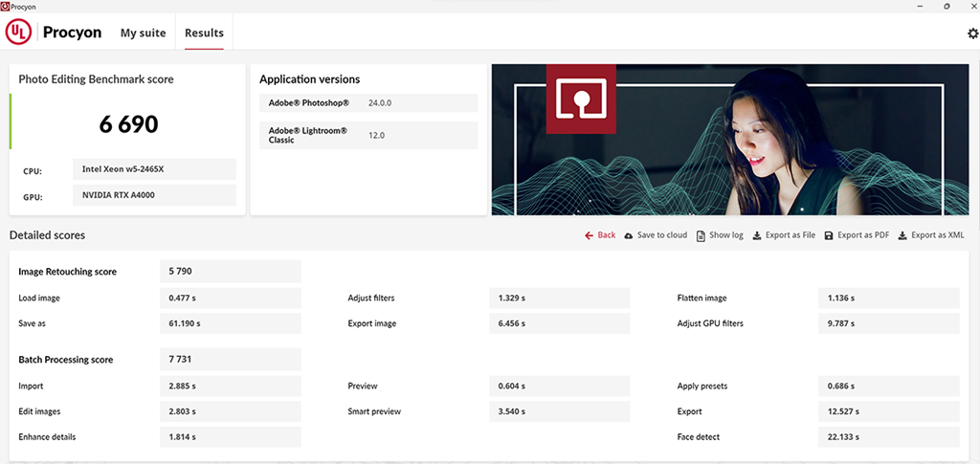Click Adjust GPU filters time 9.787 s

tap(889, 323)
